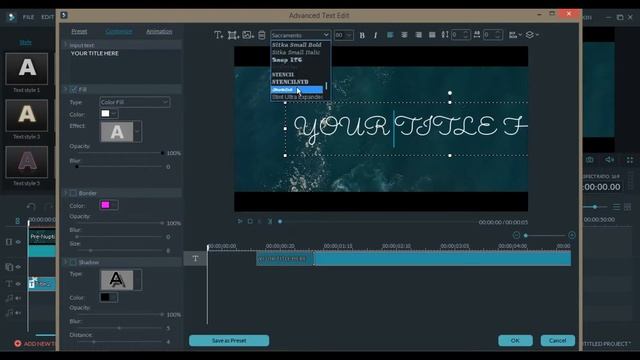The height and width of the screenshot is (360, 640).
Task: Confirm with the OK button
Action: (515, 340)
